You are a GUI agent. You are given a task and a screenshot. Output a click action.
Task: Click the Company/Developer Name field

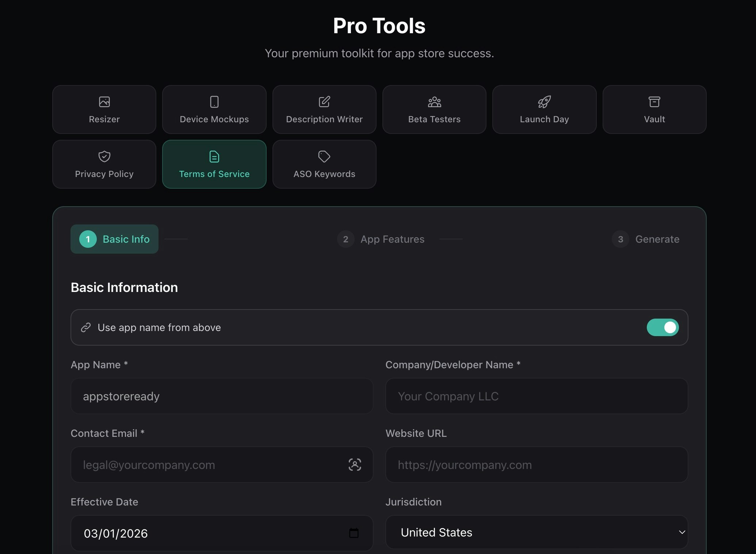[536, 396]
